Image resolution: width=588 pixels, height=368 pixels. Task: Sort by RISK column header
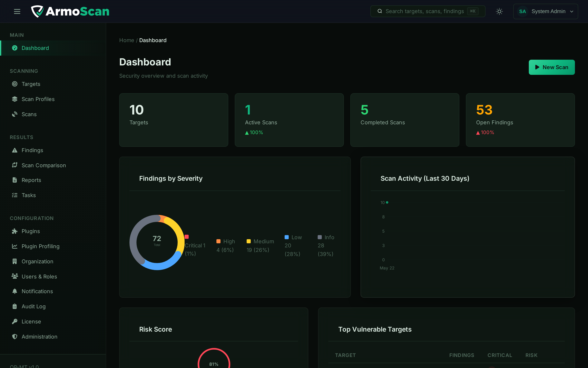click(531, 355)
